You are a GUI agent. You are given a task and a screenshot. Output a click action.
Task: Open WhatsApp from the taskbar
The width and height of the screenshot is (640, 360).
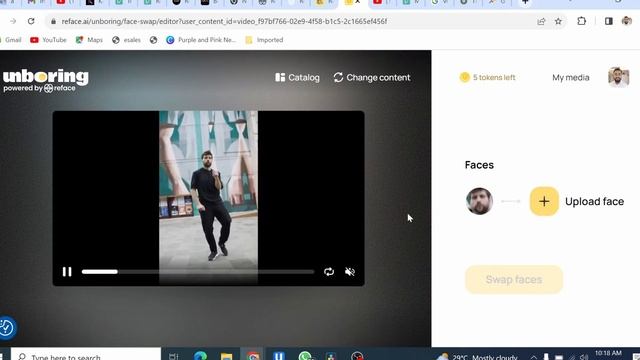[x=305, y=356]
